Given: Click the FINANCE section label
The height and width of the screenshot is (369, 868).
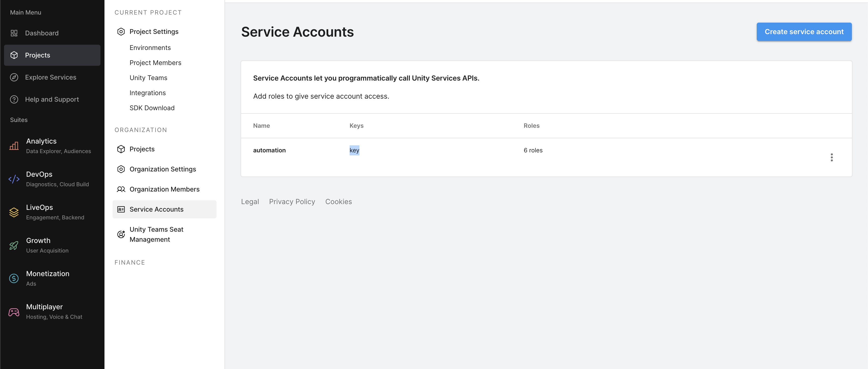Looking at the screenshot, I should [x=129, y=263].
